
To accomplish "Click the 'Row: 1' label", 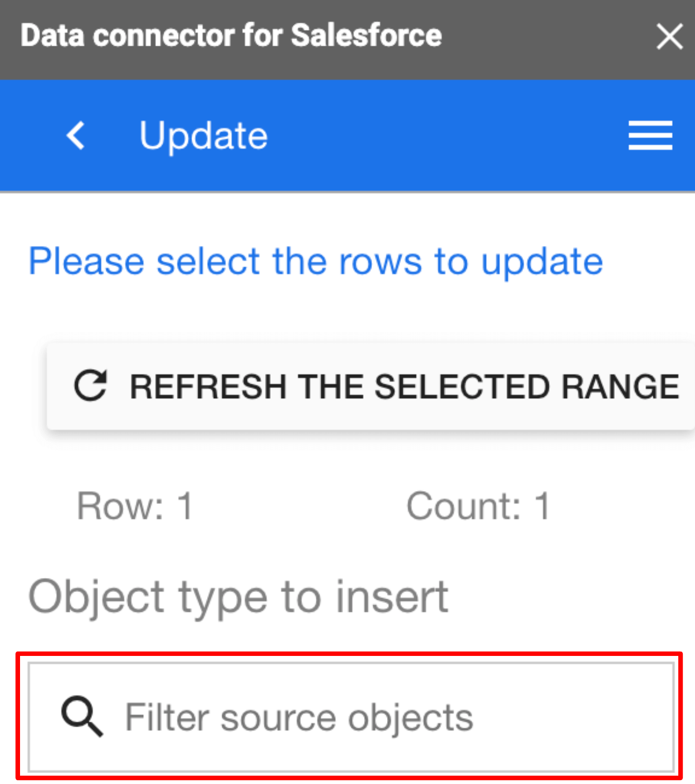I will coord(135,506).
